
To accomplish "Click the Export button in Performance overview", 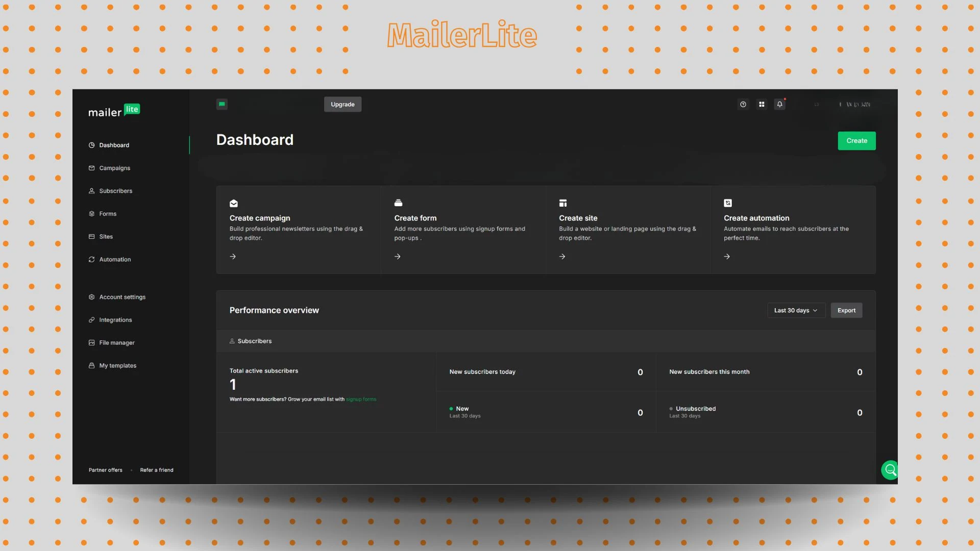I will (846, 310).
